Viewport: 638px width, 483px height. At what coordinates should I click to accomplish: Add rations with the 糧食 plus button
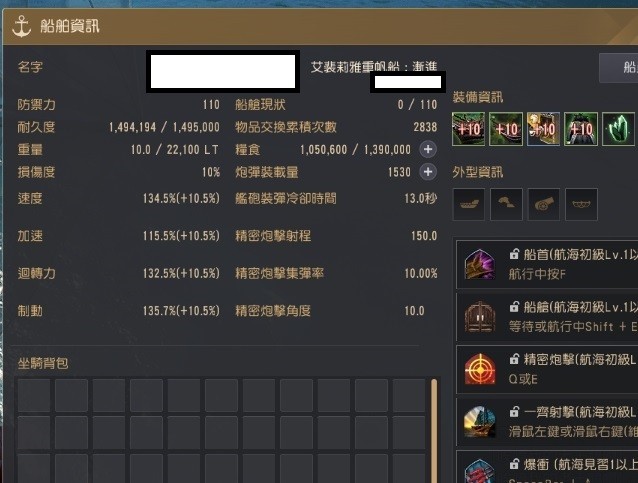[x=428, y=149]
